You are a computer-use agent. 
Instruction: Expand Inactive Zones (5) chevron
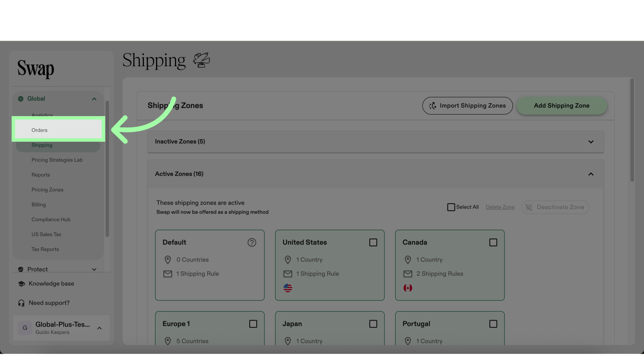tap(591, 142)
